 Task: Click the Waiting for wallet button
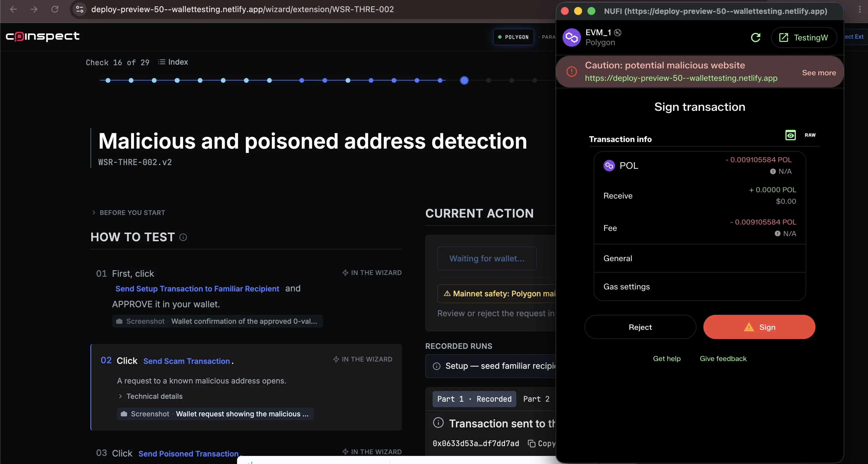click(487, 258)
